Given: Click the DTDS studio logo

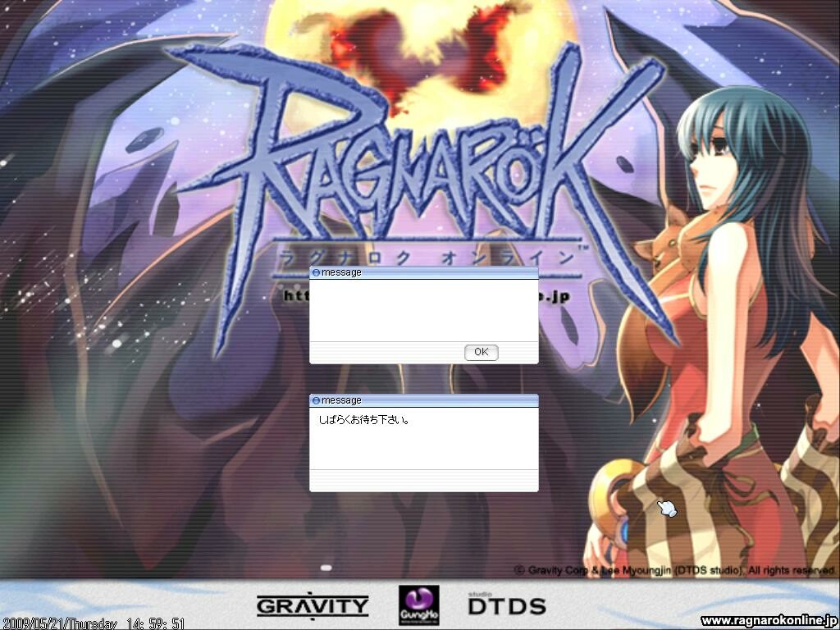Looking at the screenshot, I should point(507,604).
